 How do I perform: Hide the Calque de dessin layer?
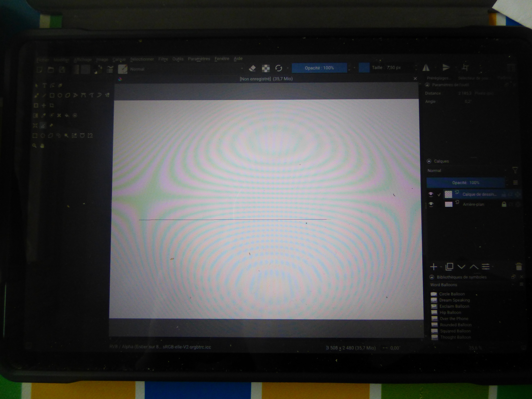tap(431, 194)
